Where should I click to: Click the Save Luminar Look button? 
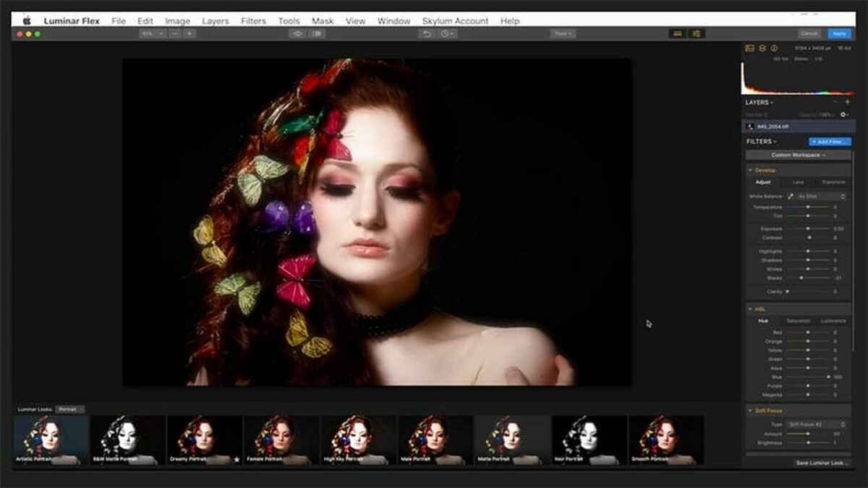point(820,463)
